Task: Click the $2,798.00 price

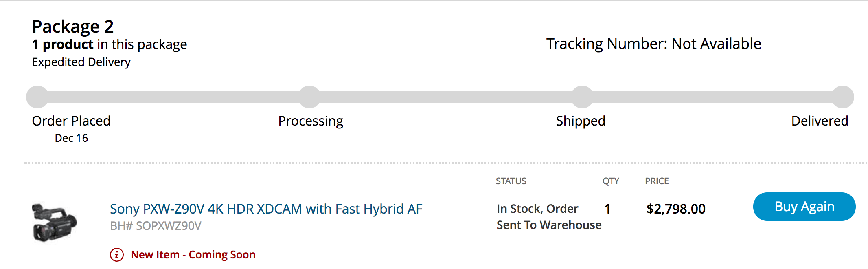Action: pyautogui.click(x=676, y=209)
